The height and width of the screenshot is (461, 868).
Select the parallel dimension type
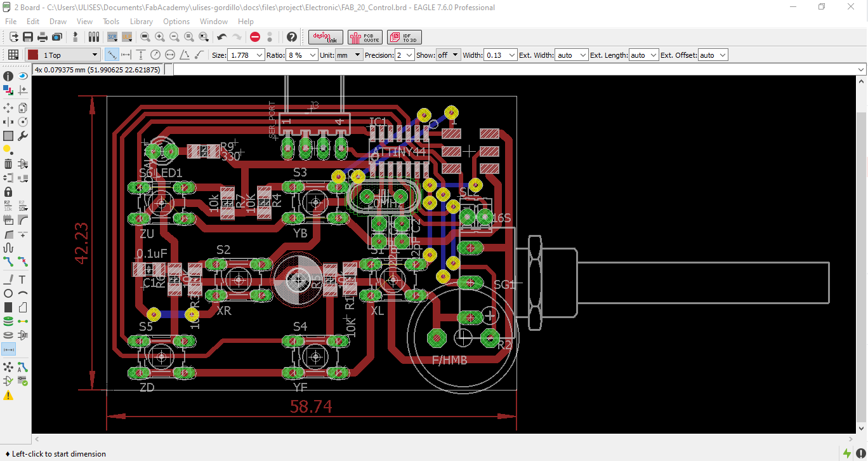[112, 55]
